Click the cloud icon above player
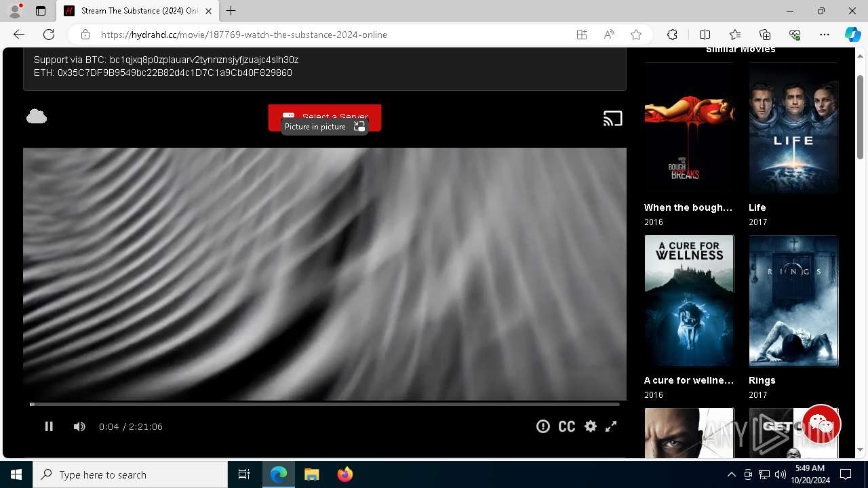Image resolution: width=868 pixels, height=488 pixels. tap(37, 117)
